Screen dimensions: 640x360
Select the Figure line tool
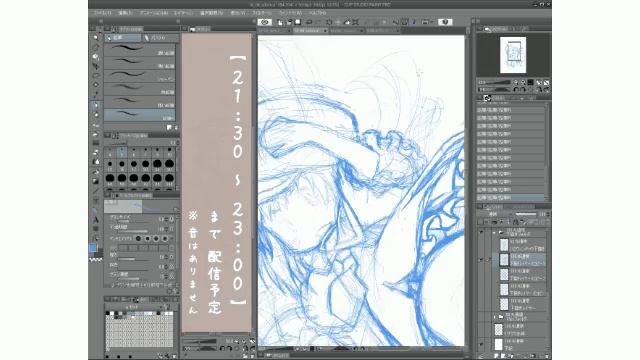(x=96, y=191)
